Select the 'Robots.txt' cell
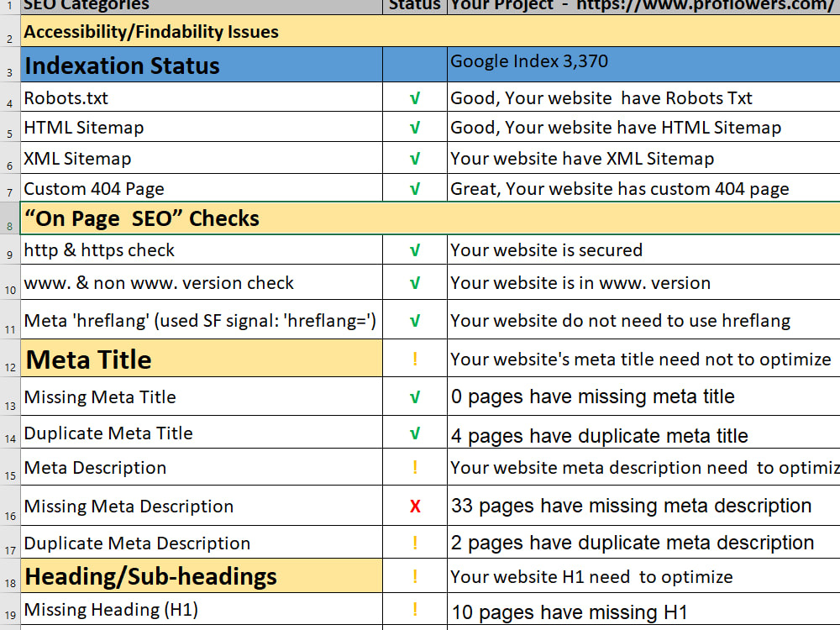 pos(202,97)
